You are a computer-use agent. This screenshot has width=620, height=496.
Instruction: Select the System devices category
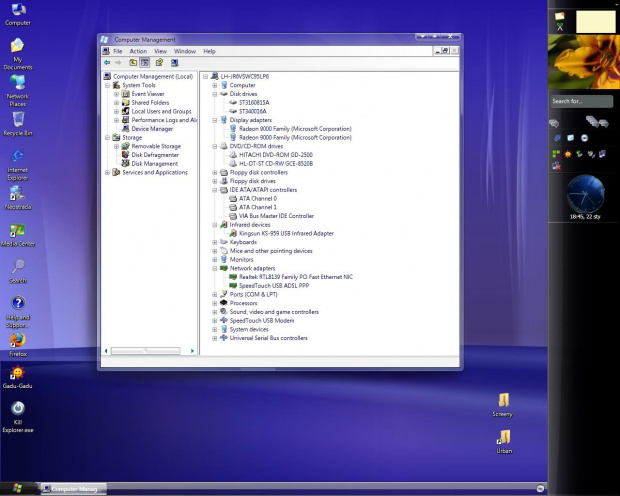[249, 329]
